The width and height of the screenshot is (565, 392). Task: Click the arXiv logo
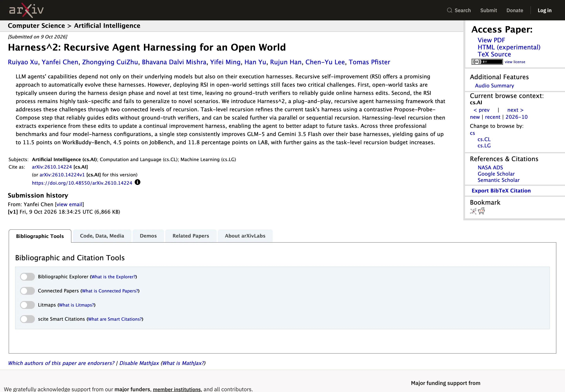26,10
